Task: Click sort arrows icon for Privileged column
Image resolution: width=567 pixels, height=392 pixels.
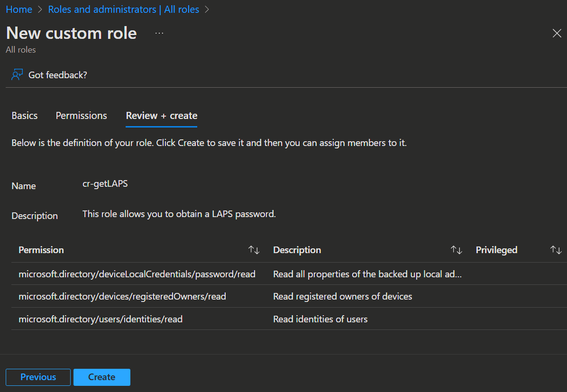Action: 556,250
